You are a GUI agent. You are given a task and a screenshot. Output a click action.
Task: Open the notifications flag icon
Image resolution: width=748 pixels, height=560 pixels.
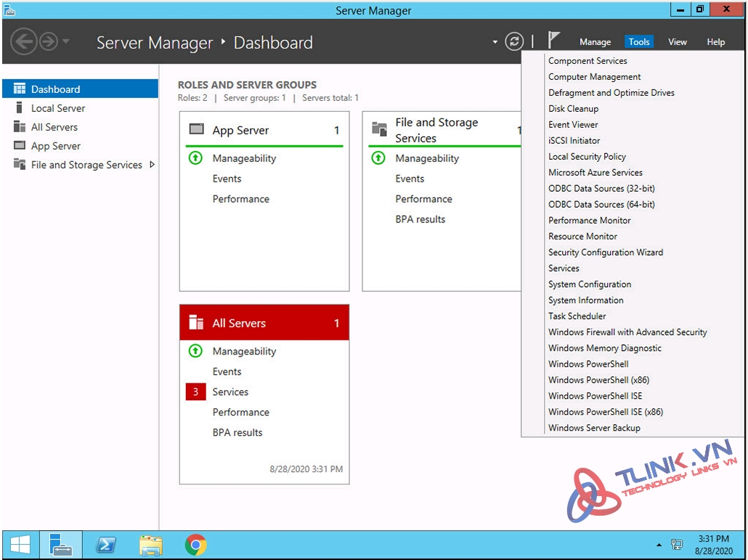[x=554, y=41]
